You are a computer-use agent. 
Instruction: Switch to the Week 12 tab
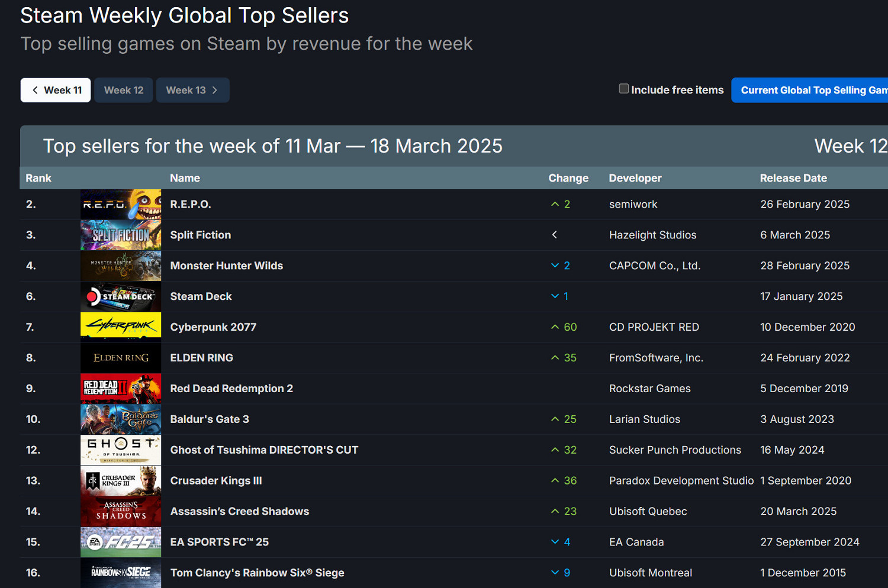pos(124,91)
